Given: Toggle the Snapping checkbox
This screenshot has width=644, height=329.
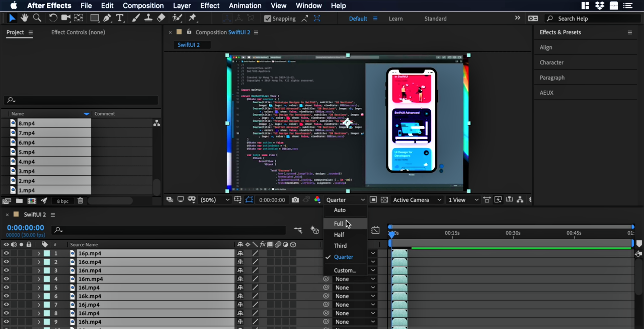Looking at the screenshot, I should pyautogui.click(x=267, y=19).
